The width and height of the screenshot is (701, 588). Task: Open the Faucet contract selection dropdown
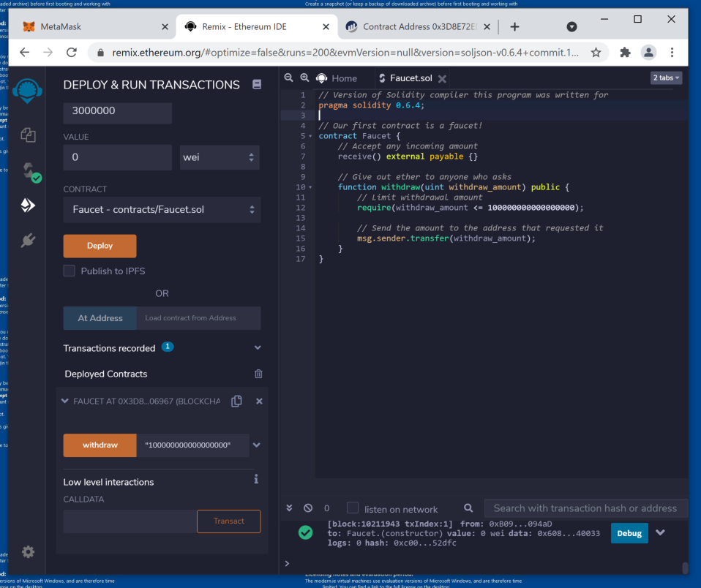point(162,210)
